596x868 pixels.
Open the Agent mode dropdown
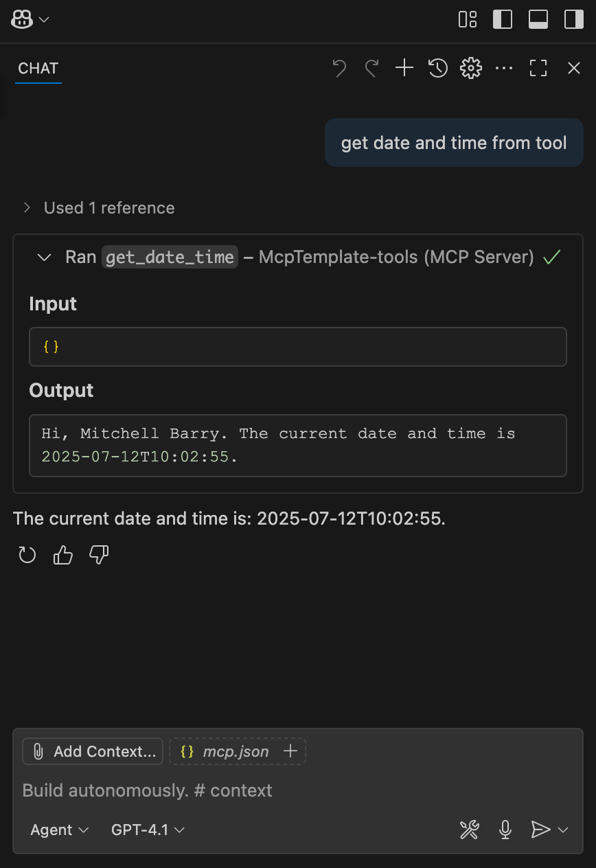point(60,830)
